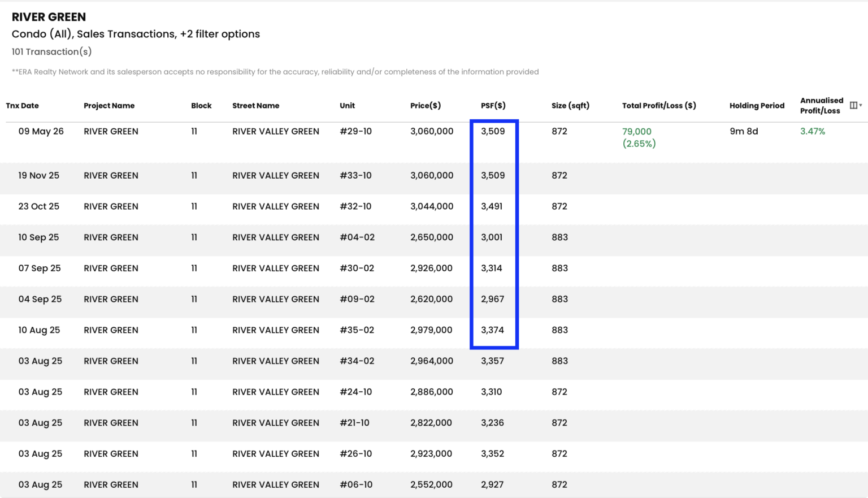Screen dimensions: 868x498
Task: Open the column chooser icon
Action: pyautogui.click(x=855, y=105)
